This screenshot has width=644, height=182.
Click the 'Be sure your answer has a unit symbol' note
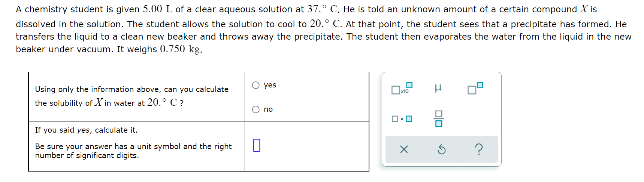coord(133,151)
